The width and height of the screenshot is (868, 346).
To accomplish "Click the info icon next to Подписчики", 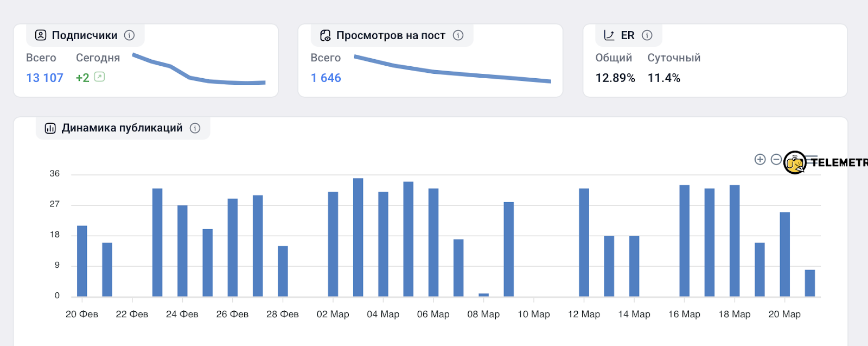I will 129,35.
